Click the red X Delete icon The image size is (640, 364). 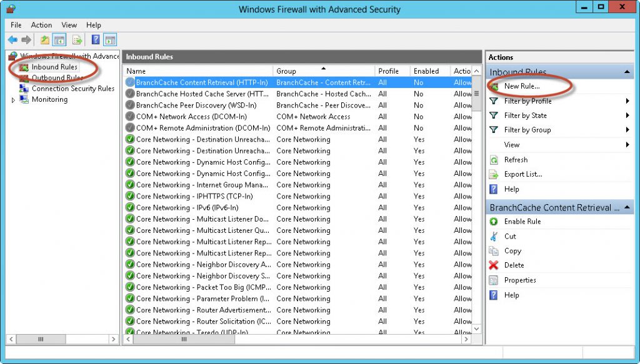pos(494,265)
